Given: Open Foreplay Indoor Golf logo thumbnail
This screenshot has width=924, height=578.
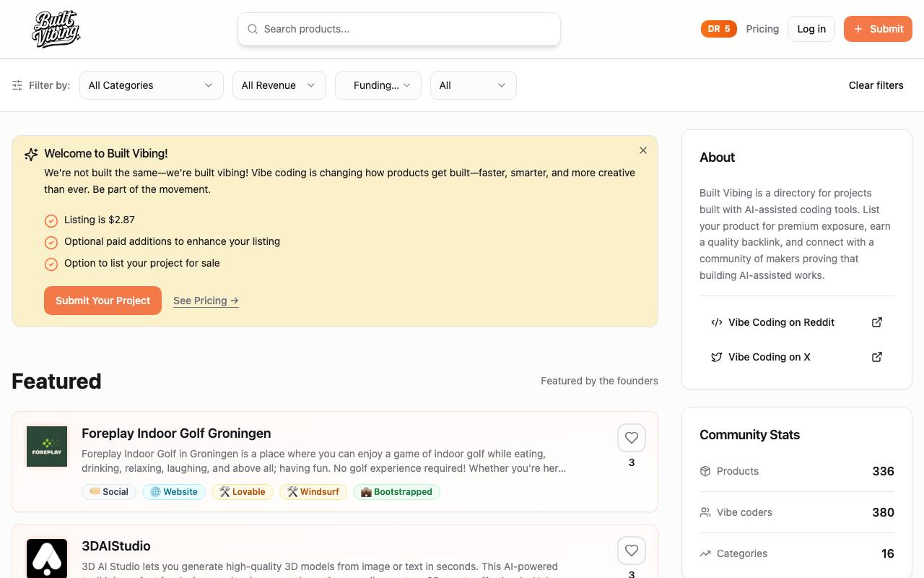Looking at the screenshot, I should pos(47,447).
